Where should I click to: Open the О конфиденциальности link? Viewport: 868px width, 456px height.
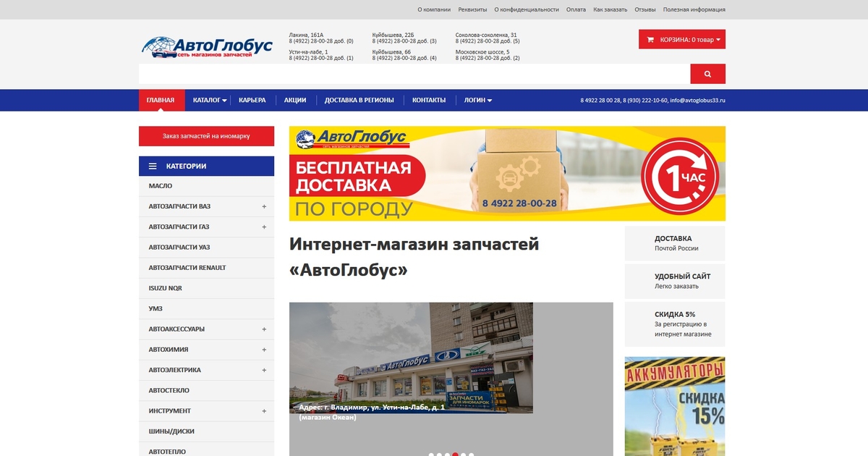(527, 9)
